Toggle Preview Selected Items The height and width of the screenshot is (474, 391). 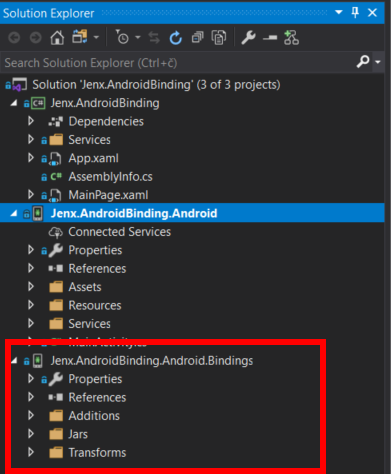pos(270,38)
